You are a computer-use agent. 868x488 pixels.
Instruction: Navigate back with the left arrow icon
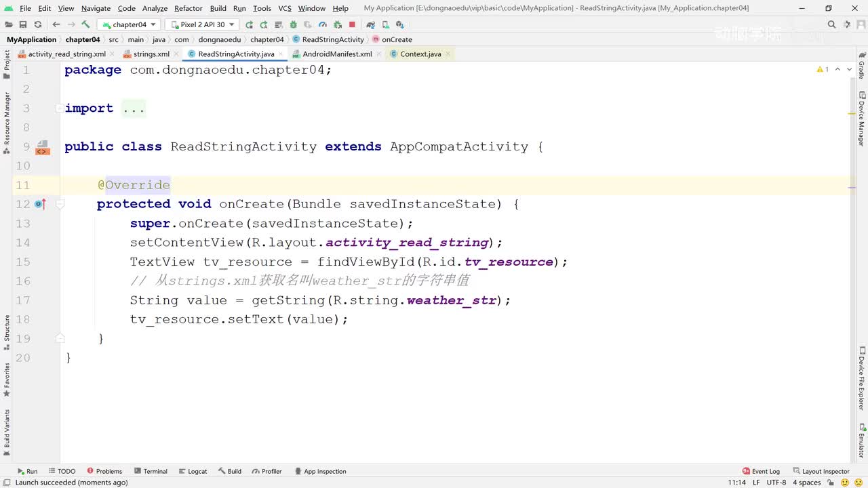point(56,24)
